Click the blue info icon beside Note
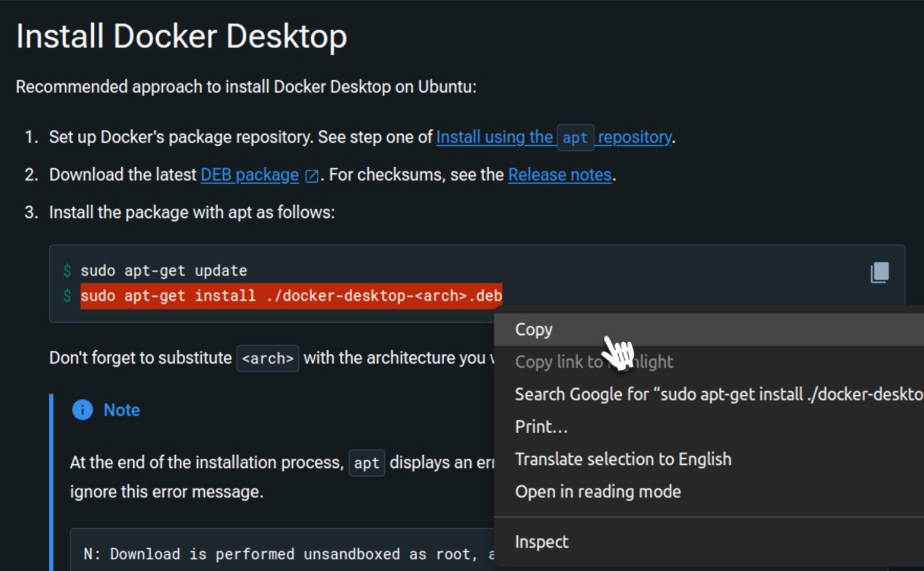This screenshot has width=924, height=571. (x=83, y=410)
